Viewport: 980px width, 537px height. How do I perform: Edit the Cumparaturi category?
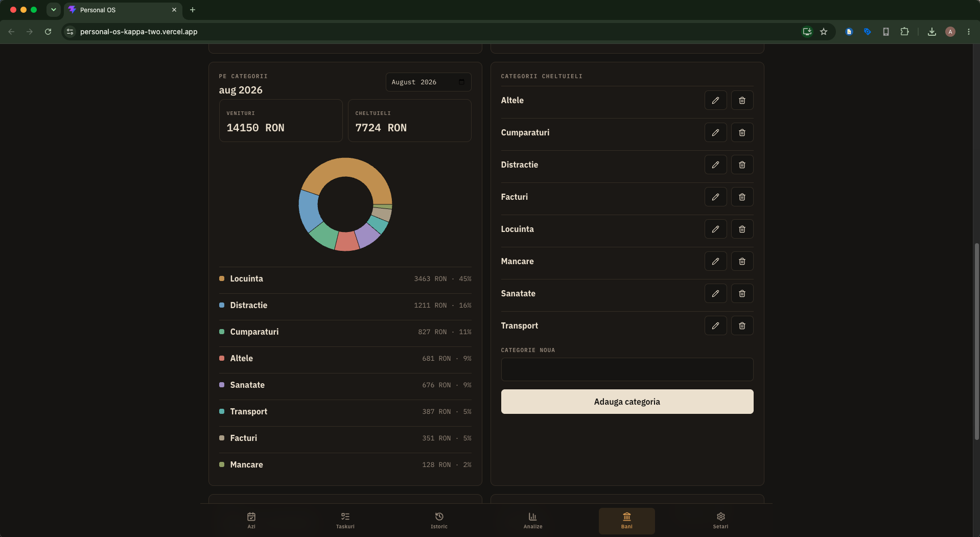[x=715, y=132]
